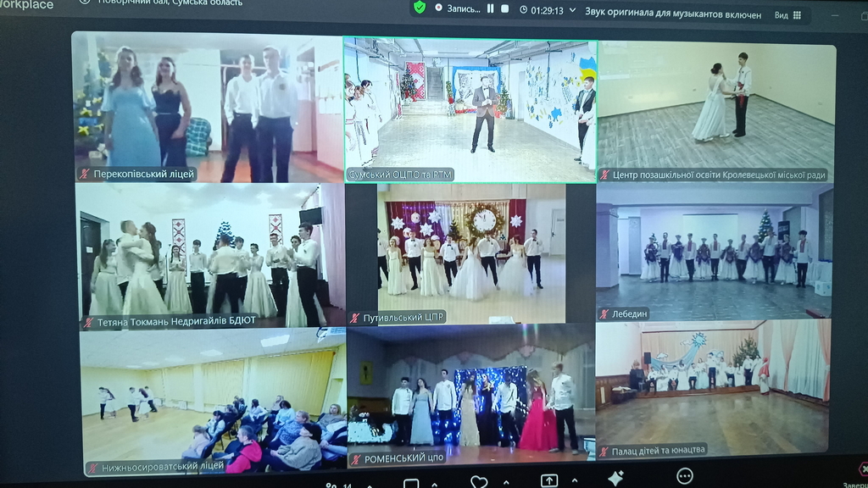The width and height of the screenshot is (868, 488).
Task: Open the AI Companion sparkle icon
Action: pos(616,479)
